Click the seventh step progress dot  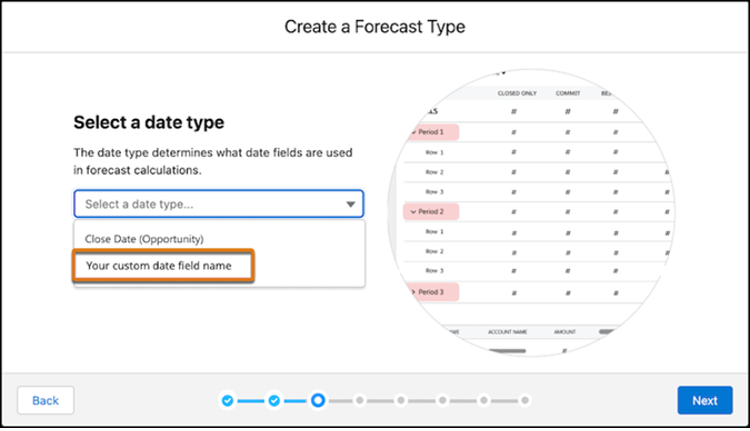tap(484, 400)
